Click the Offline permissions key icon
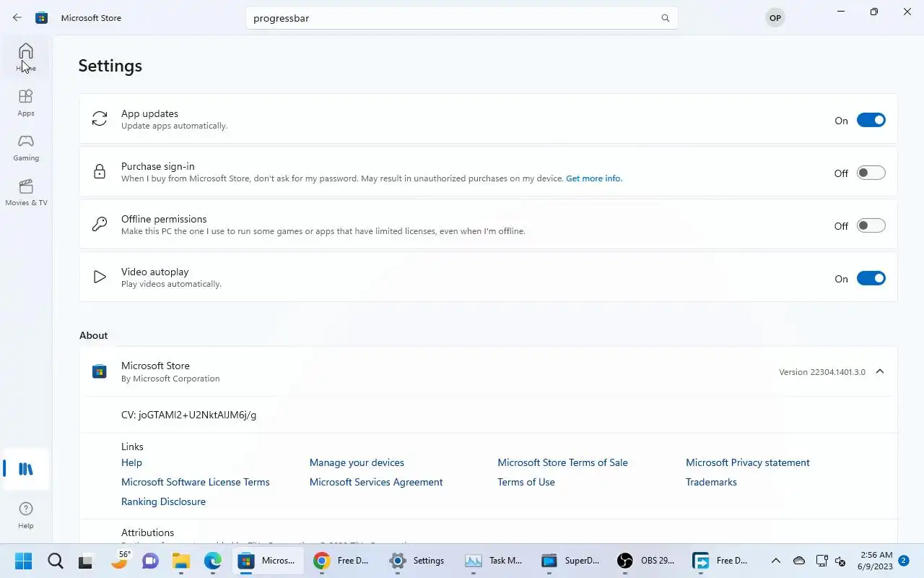The height and width of the screenshot is (578, 924). point(100,224)
